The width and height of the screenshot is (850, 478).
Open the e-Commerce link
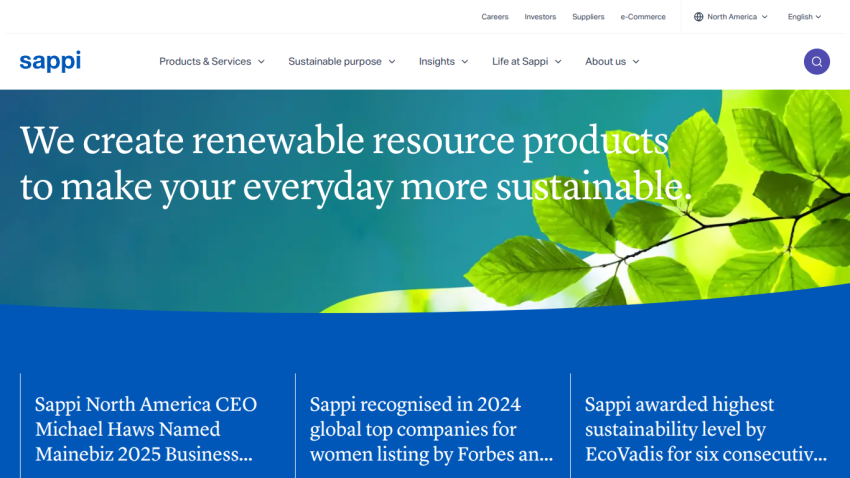(643, 17)
